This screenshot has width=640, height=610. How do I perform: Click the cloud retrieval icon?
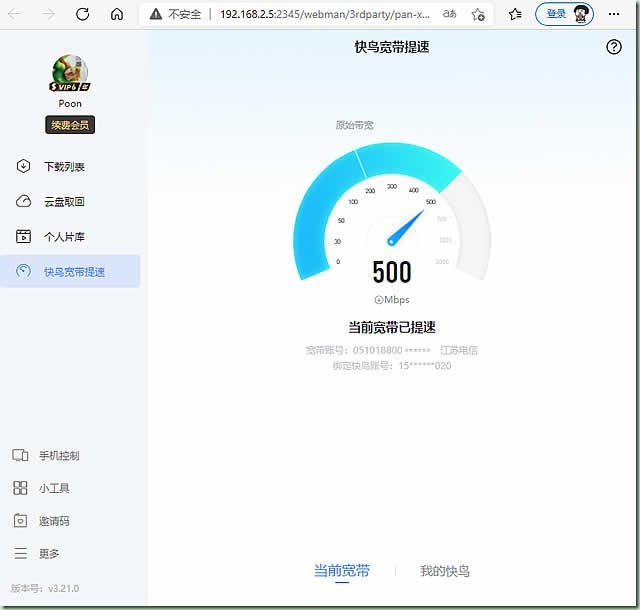coord(23,201)
